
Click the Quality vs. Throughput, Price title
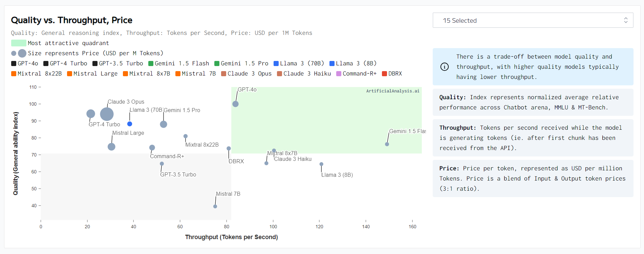71,20
